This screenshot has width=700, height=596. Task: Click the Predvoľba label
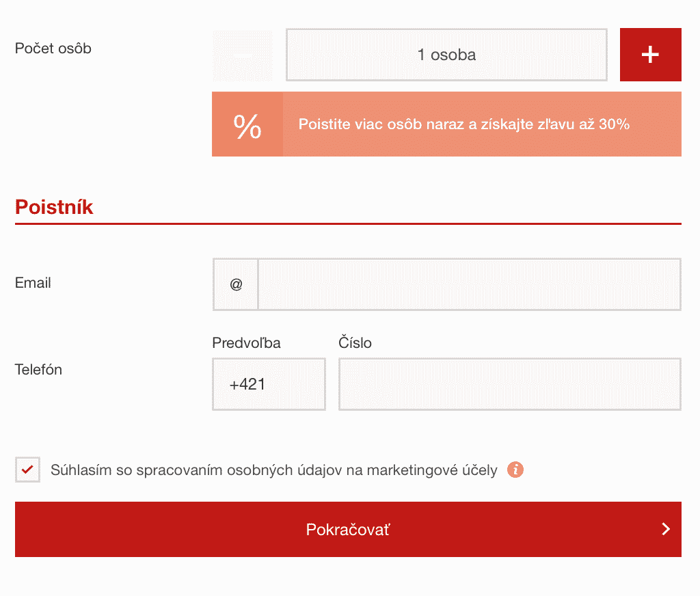click(x=246, y=343)
